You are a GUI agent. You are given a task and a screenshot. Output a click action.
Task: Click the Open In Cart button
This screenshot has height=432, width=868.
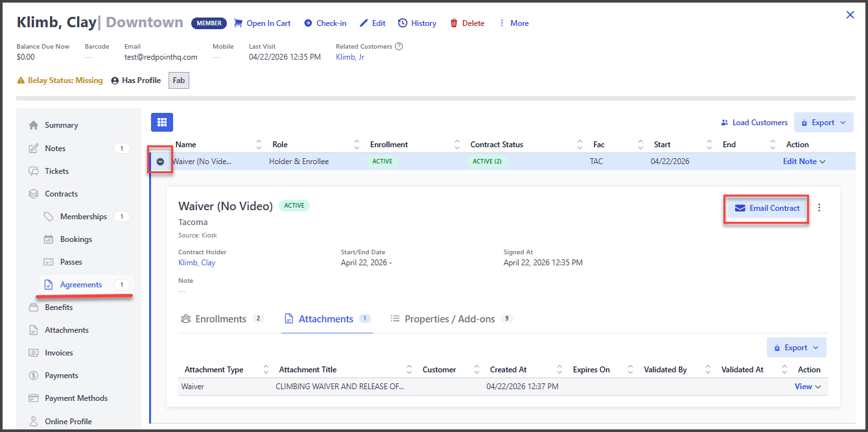click(262, 23)
